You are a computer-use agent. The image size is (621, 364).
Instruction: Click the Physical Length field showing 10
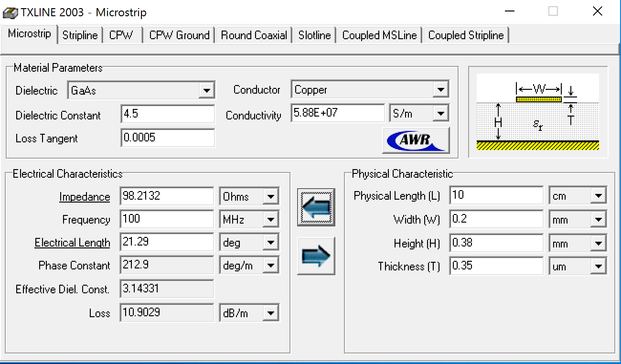pos(496,195)
